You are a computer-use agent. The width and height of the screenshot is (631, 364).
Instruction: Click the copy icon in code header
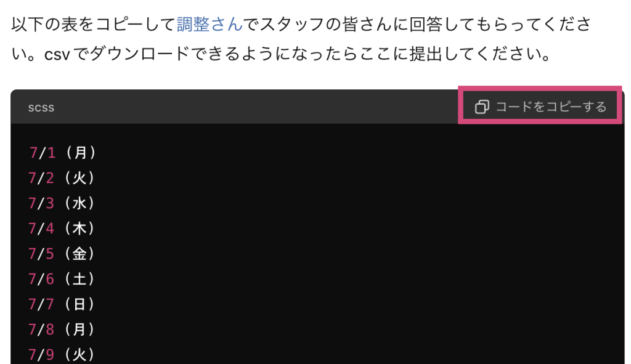click(x=482, y=107)
